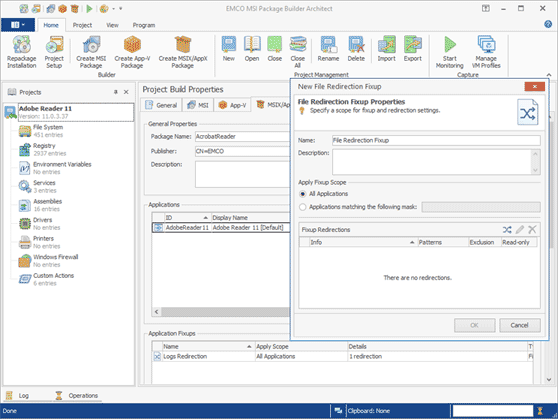
Task: Switch to View ribbon tab
Action: point(112,25)
